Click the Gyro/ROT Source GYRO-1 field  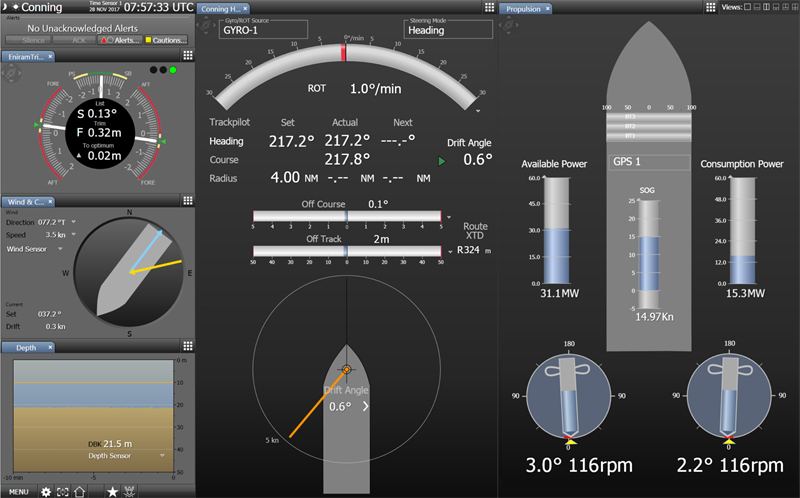tap(263, 30)
